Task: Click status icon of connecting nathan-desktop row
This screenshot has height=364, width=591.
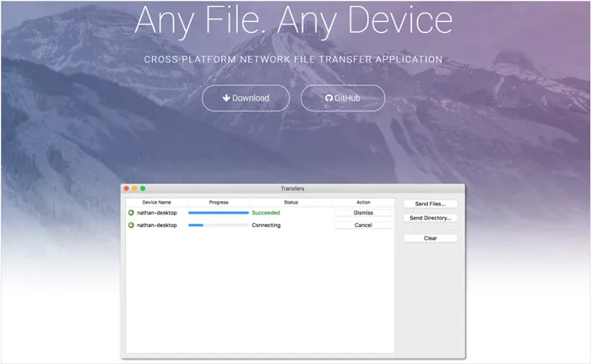Action: (131, 225)
